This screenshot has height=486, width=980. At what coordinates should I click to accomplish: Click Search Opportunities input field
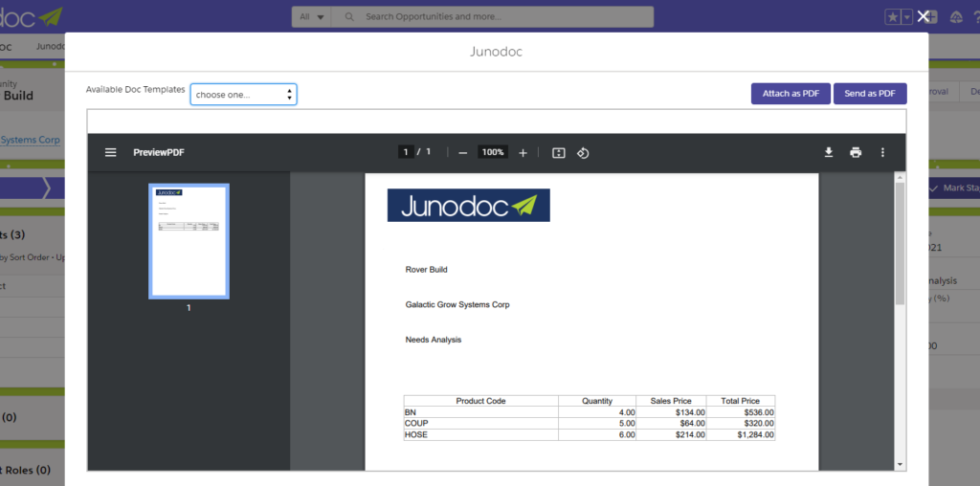tap(493, 17)
